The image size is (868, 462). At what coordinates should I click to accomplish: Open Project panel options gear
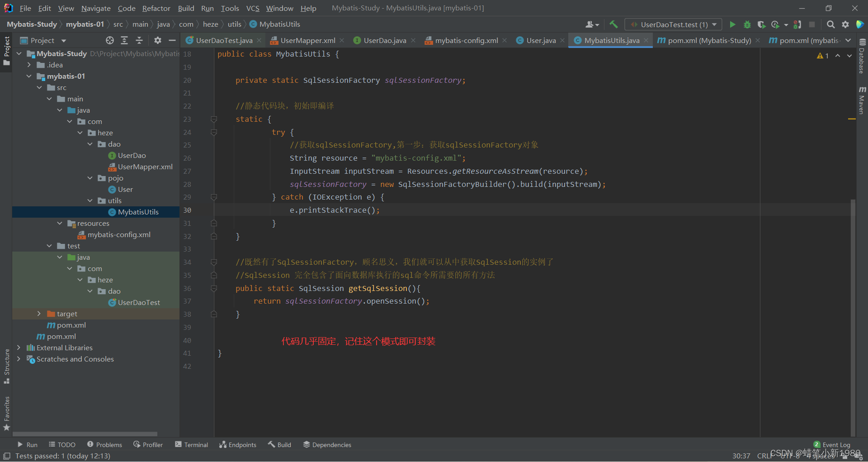point(157,41)
